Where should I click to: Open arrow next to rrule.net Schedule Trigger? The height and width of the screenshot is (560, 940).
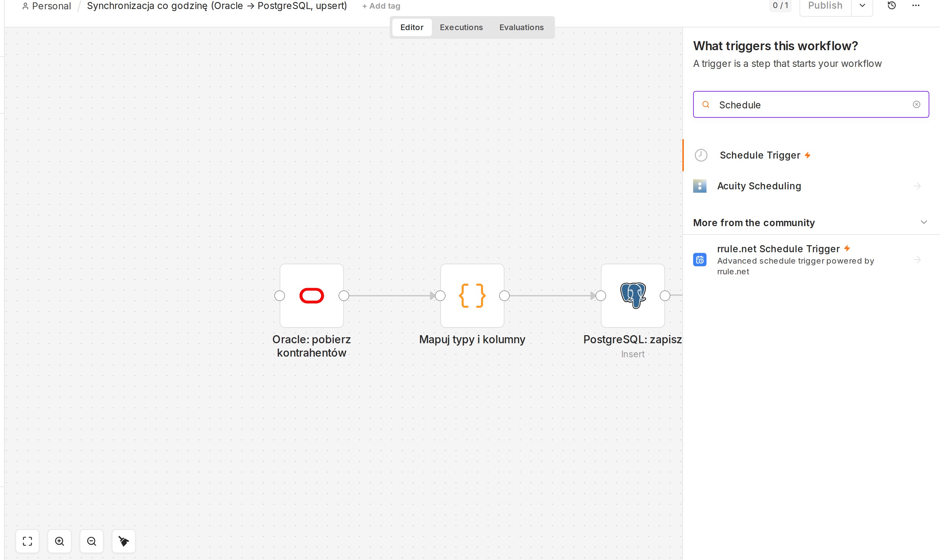pos(917,260)
